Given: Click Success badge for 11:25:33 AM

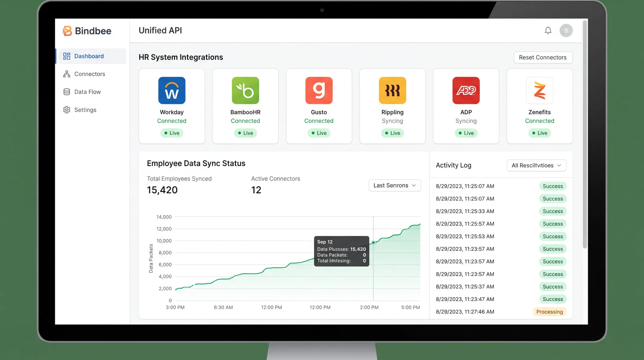Looking at the screenshot, I should [x=553, y=211].
